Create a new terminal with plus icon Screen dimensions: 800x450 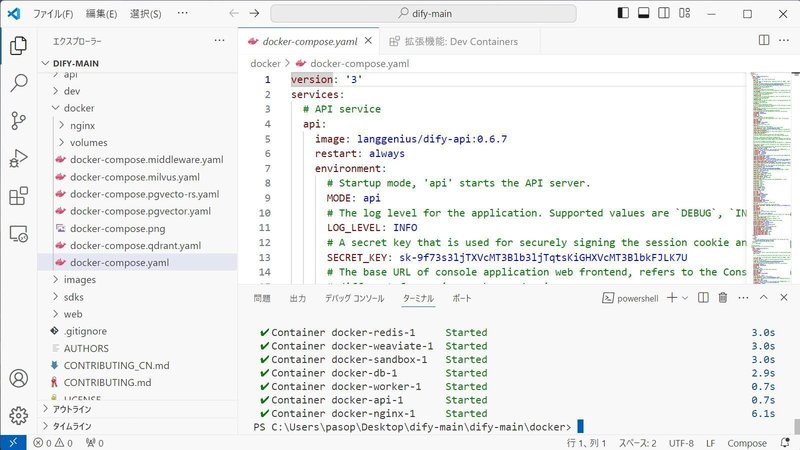672,297
